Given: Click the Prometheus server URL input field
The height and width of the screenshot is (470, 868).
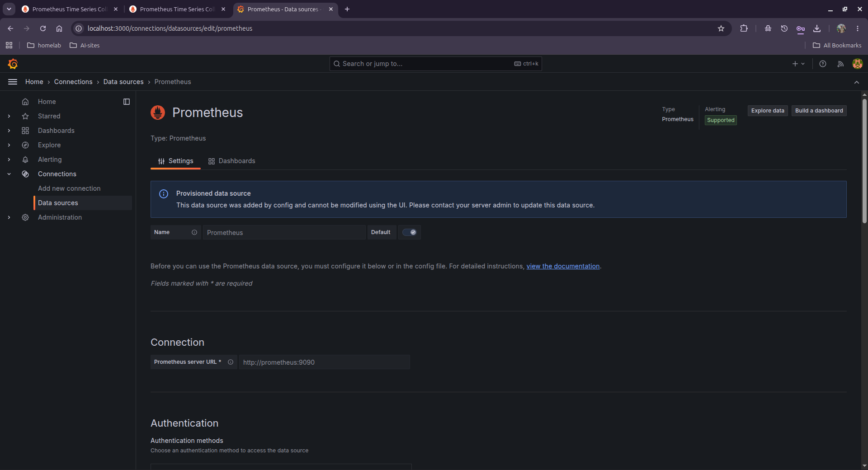Looking at the screenshot, I should tap(325, 362).
